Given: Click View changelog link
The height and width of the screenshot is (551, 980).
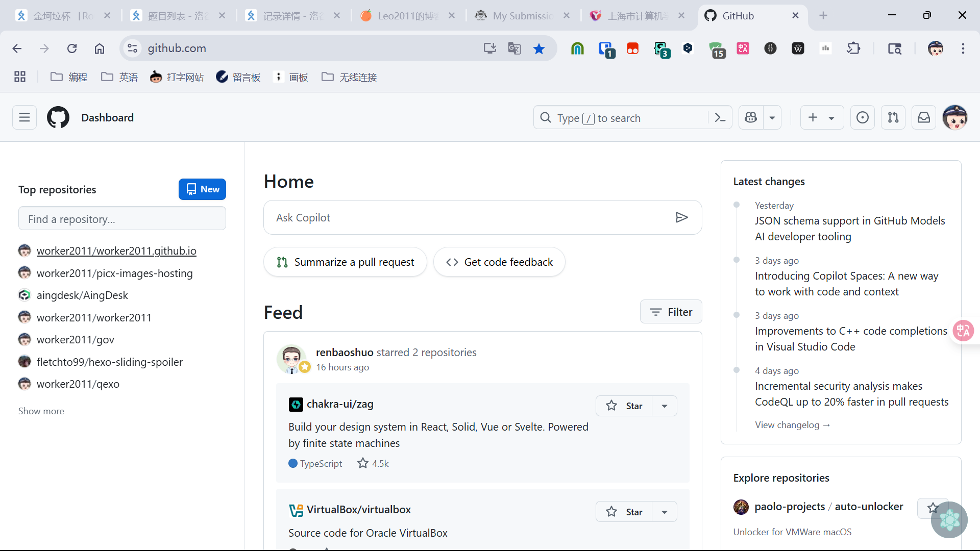Looking at the screenshot, I should (x=792, y=424).
